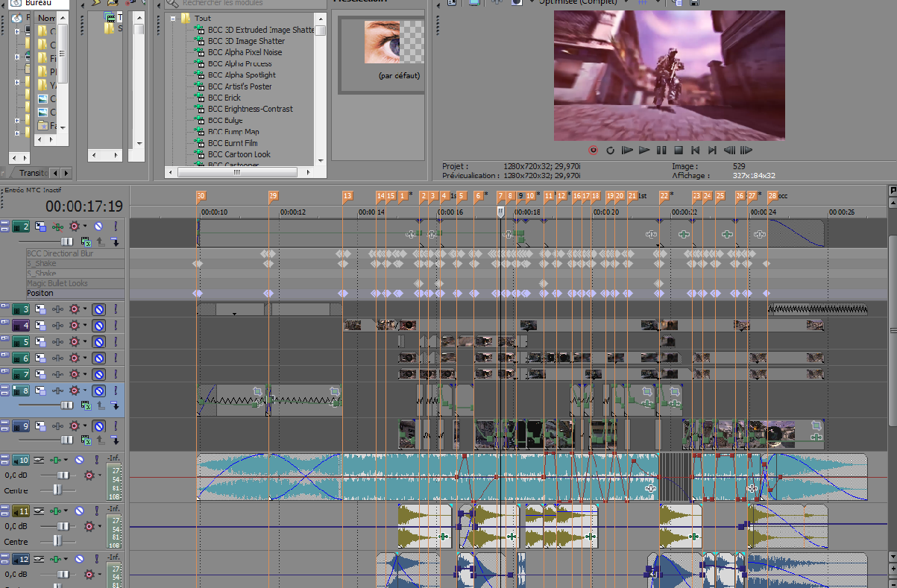Select track number 2 header icon
This screenshot has width=897, height=588.
click(x=21, y=226)
